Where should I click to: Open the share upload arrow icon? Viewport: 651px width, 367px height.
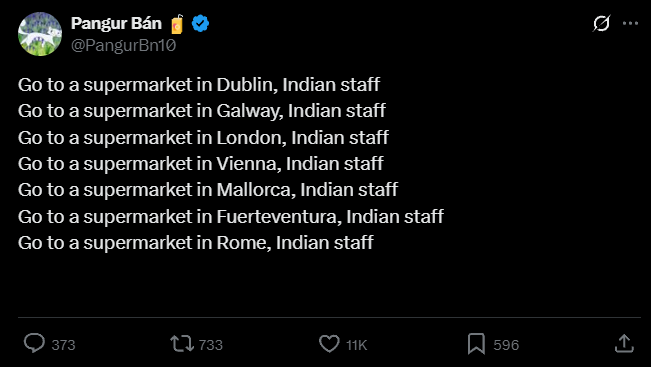(x=624, y=344)
